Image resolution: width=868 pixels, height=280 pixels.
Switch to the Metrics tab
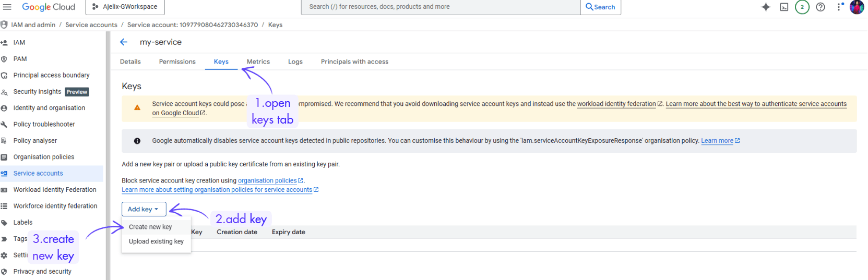(x=258, y=62)
